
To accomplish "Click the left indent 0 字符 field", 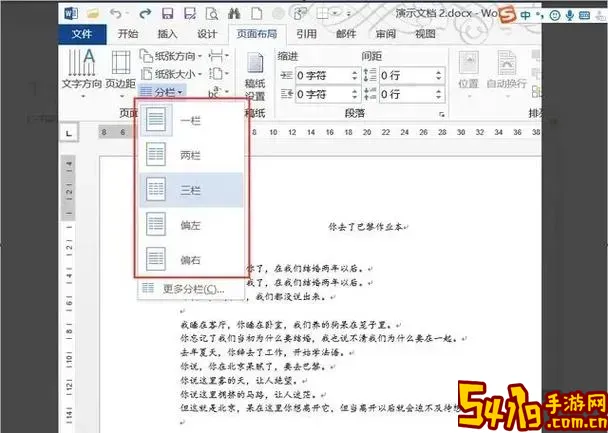I will coord(327,76).
